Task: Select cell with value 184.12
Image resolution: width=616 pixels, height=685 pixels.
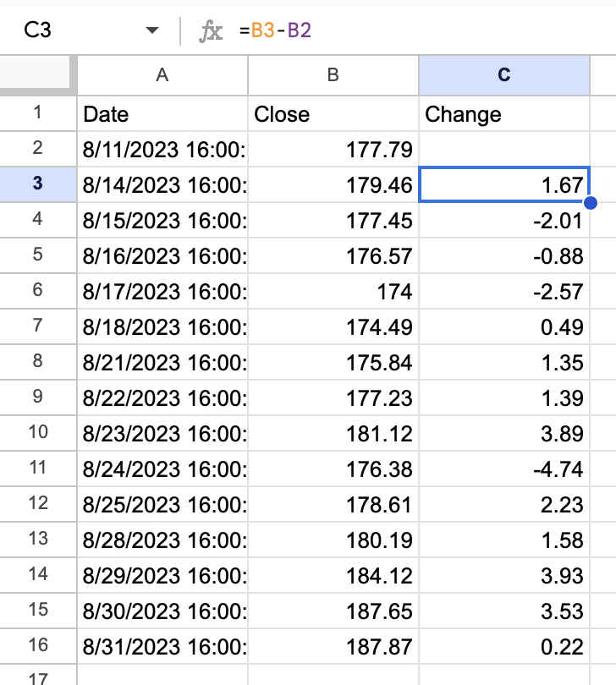Action: tap(333, 575)
